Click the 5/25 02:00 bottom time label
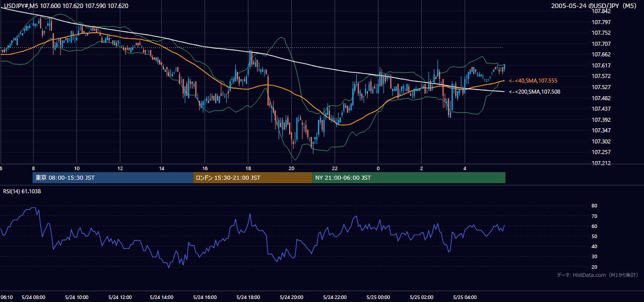The width and height of the screenshot is (644, 302). click(422, 297)
